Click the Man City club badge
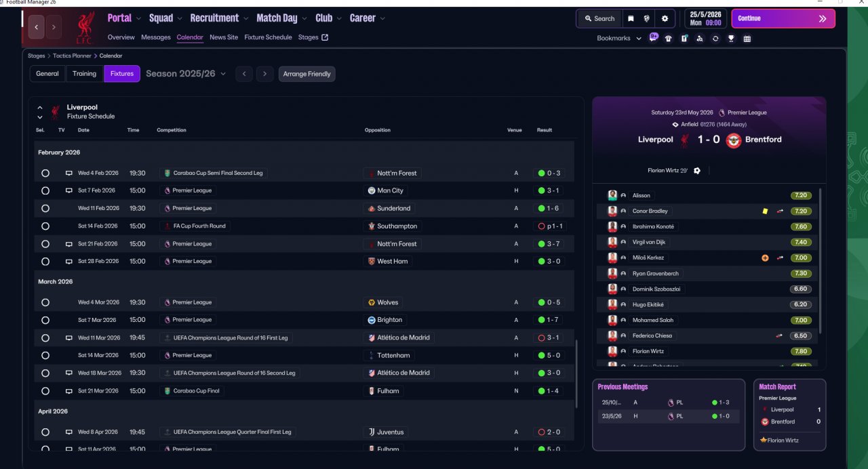Image resolution: width=868 pixels, height=469 pixels. [x=371, y=190]
